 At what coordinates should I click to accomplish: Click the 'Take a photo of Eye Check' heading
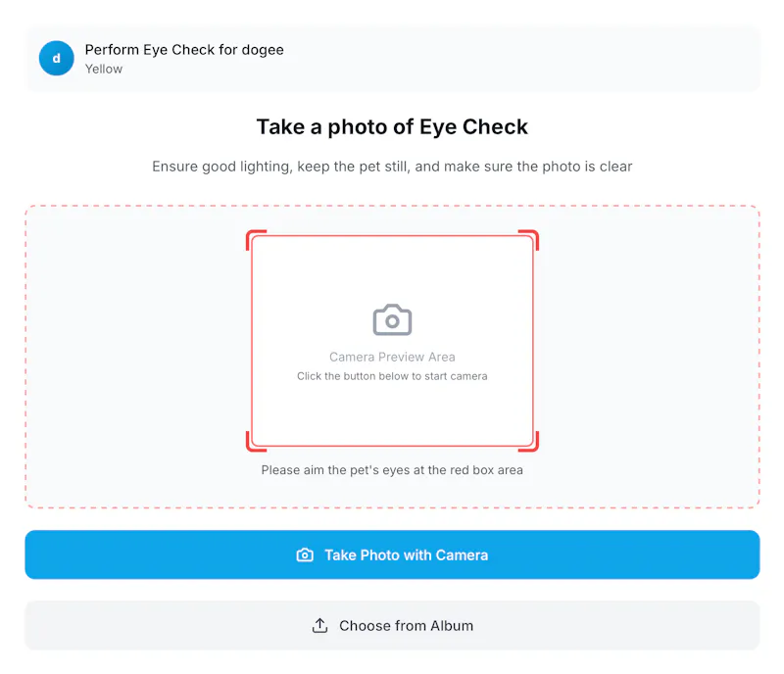coord(392,127)
